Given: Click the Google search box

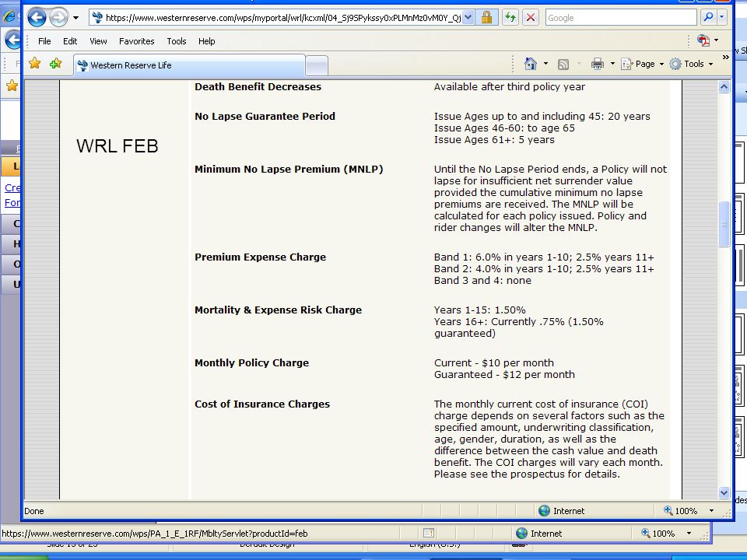Looking at the screenshot, I should (621, 18).
